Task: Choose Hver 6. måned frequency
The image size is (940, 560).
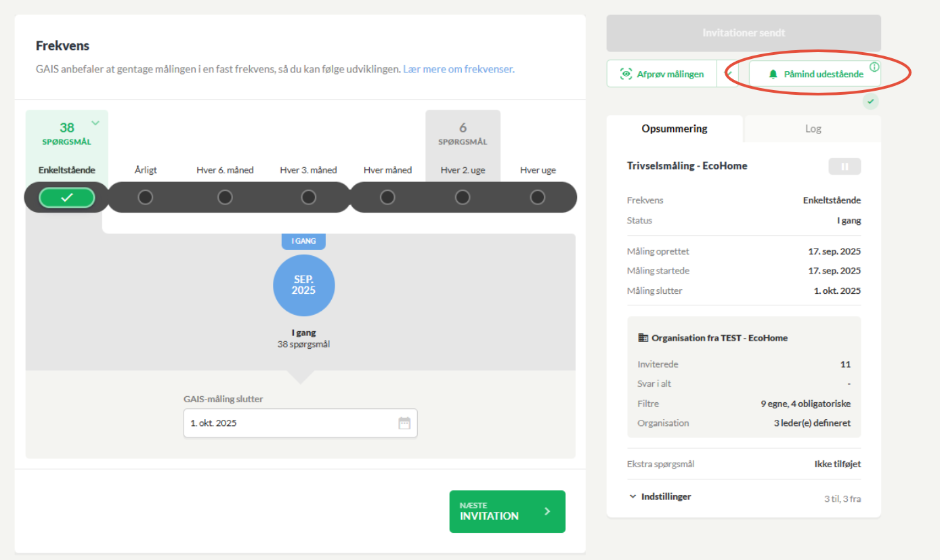Action: click(x=225, y=198)
